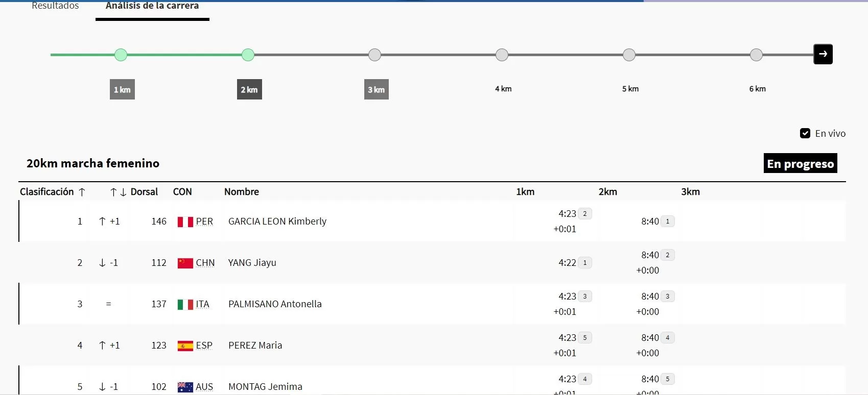Viewport: 868px width, 395px height.
Task: Click the CON column header
Action: (182, 192)
